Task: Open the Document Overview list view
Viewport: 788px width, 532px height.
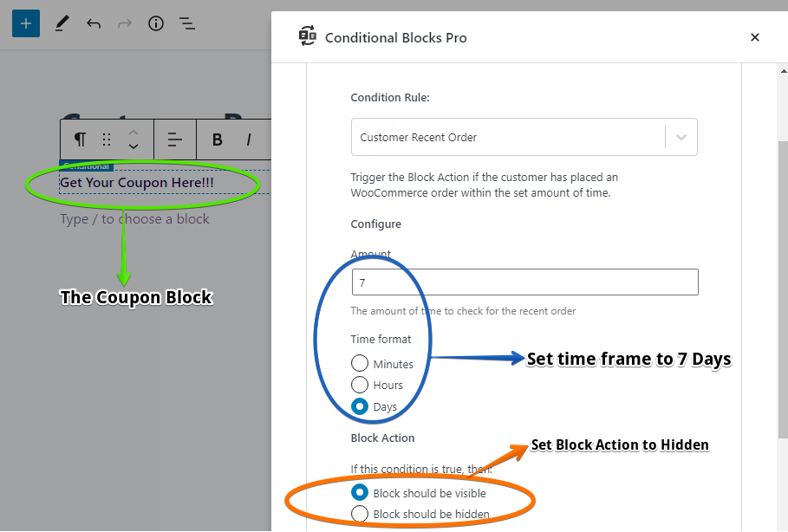Action: pos(187,23)
